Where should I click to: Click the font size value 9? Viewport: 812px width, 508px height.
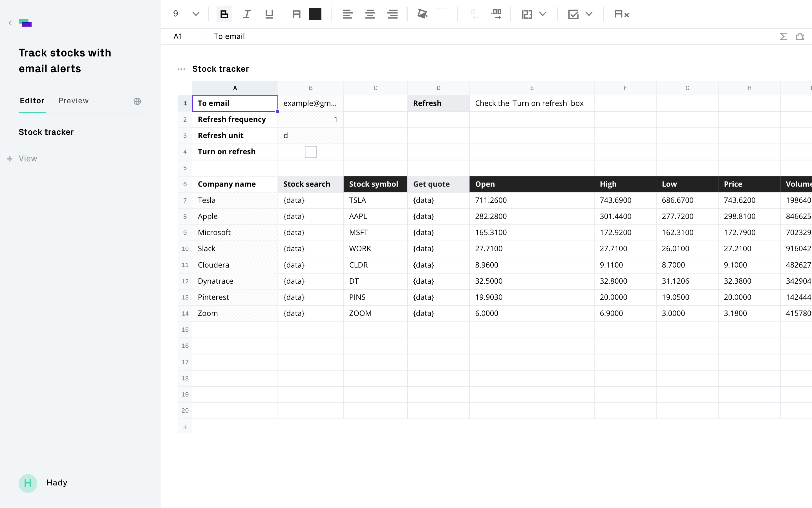[x=175, y=14]
